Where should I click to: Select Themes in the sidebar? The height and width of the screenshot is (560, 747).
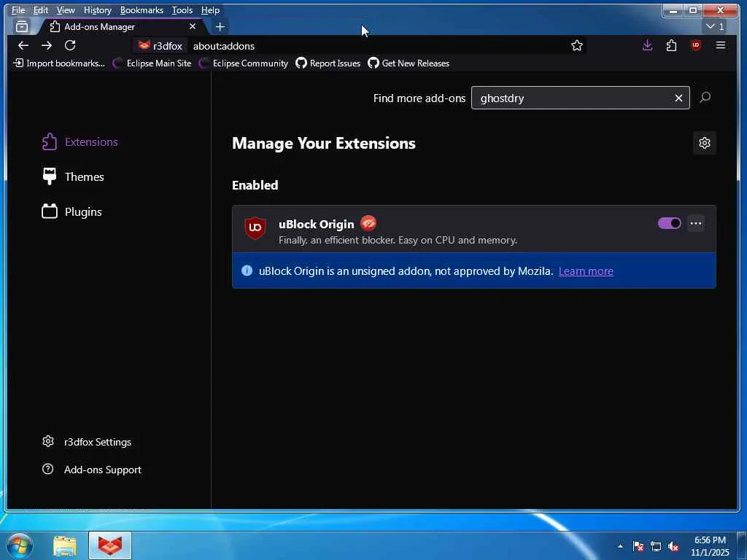click(73, 176)
